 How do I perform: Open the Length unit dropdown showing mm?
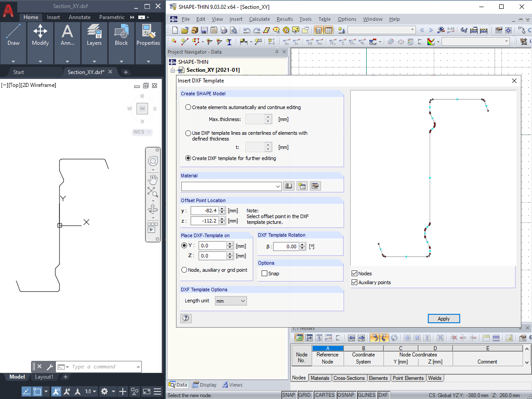point(231,301)
